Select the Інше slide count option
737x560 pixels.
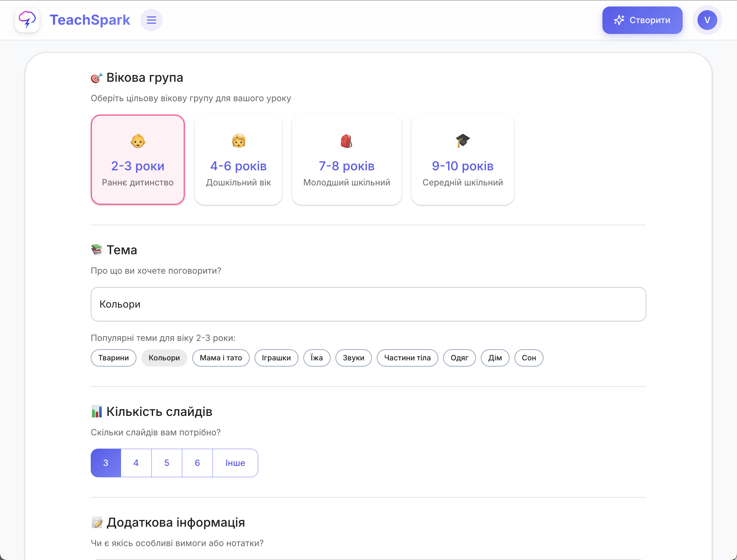[235, 463]
